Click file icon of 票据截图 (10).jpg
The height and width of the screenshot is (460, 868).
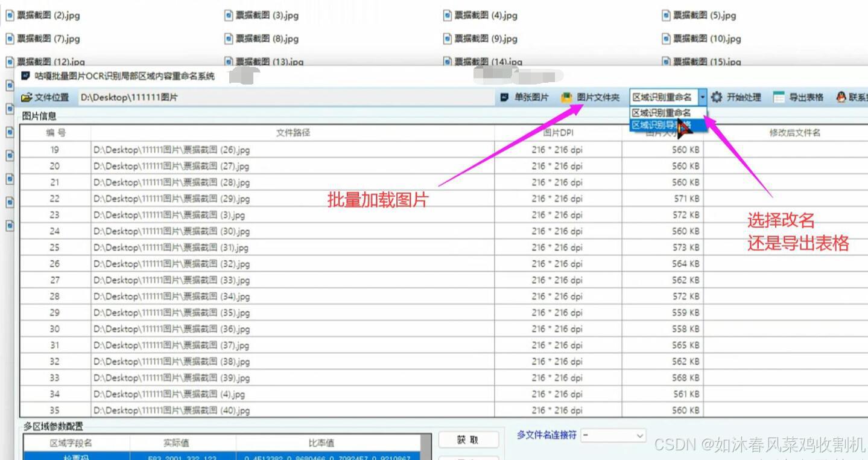point(667,39)
